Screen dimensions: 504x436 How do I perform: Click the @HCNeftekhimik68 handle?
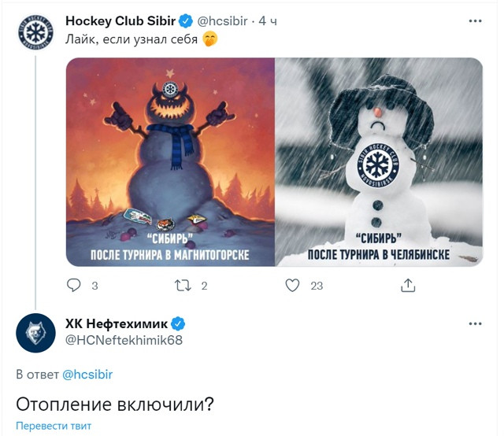pyautogui.click(x=124, y=340)
